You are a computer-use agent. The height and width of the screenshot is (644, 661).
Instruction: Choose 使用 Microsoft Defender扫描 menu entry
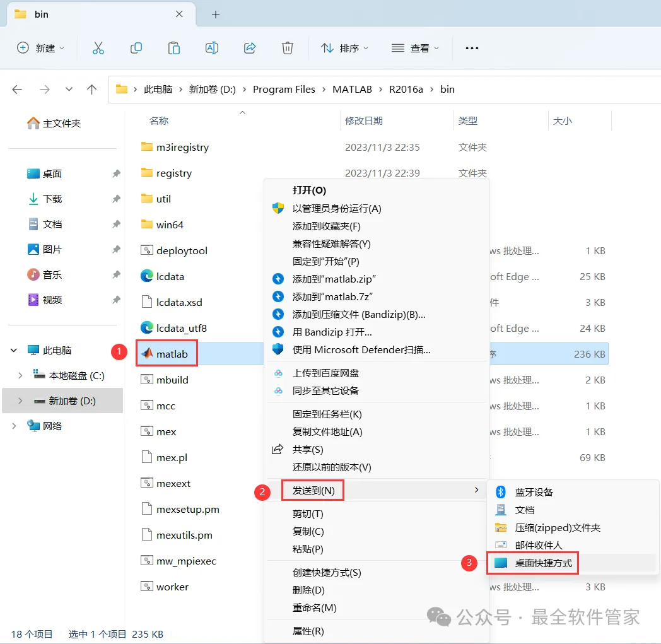361,350
